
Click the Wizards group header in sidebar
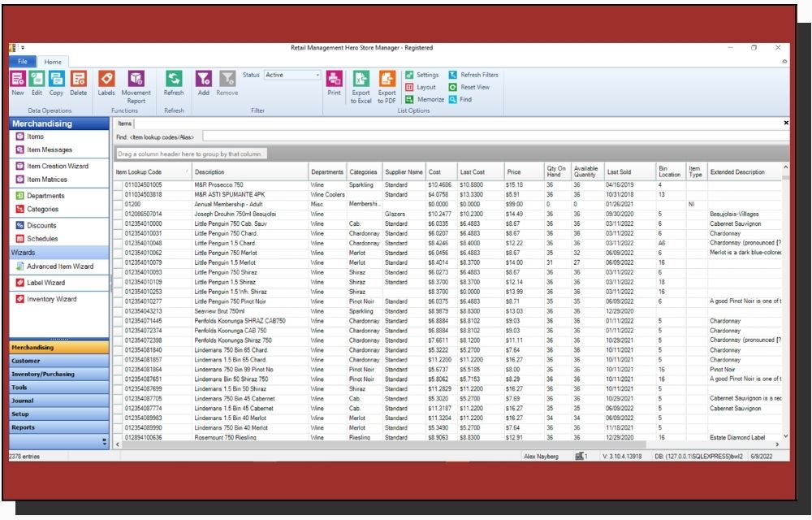click(59, 253)
